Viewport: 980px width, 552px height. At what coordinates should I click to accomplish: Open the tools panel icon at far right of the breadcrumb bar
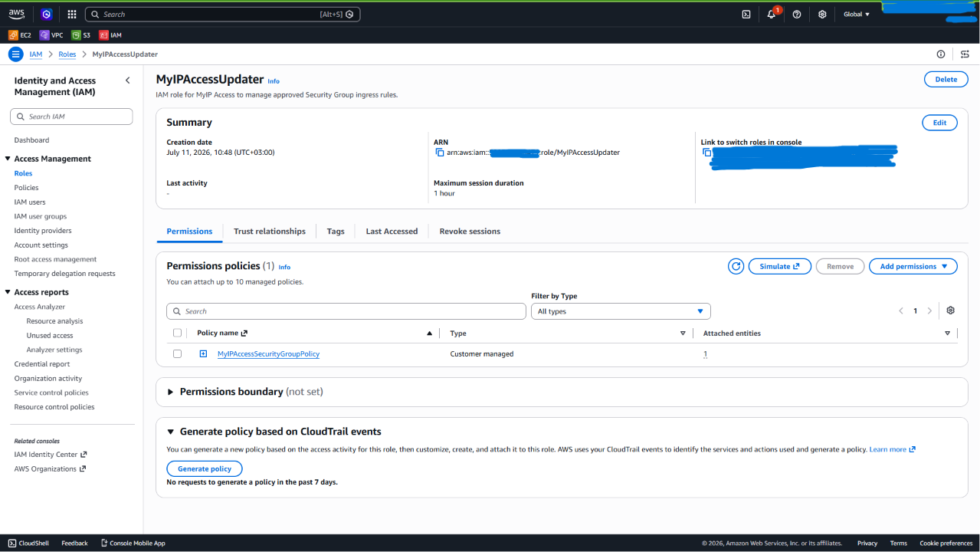tap(965, 54)
